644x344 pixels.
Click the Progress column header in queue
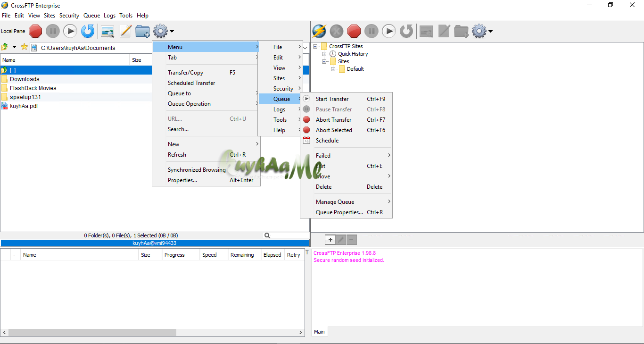click(181, 255)
